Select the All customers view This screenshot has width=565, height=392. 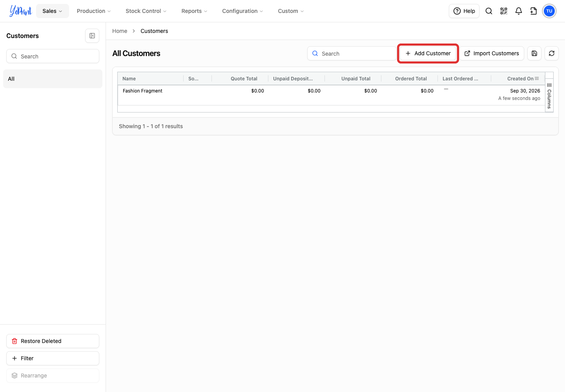53,79
